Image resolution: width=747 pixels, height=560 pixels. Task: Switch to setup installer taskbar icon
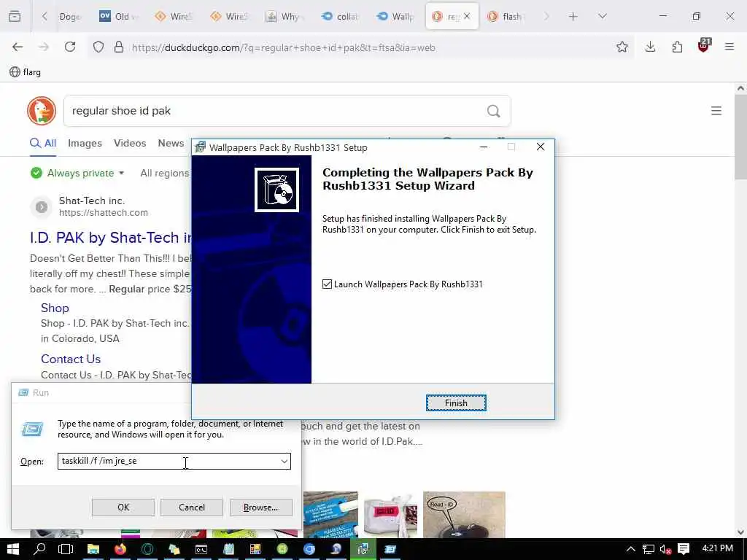(x=363, y=549)
